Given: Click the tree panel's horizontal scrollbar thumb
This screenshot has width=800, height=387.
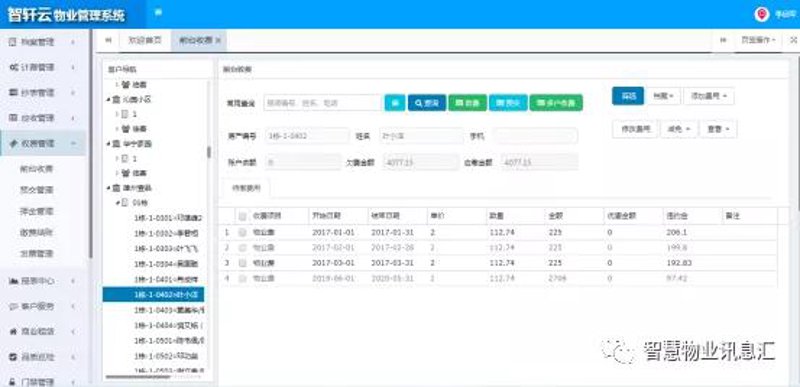Looking at the screenshot, I should coord(138,377).
